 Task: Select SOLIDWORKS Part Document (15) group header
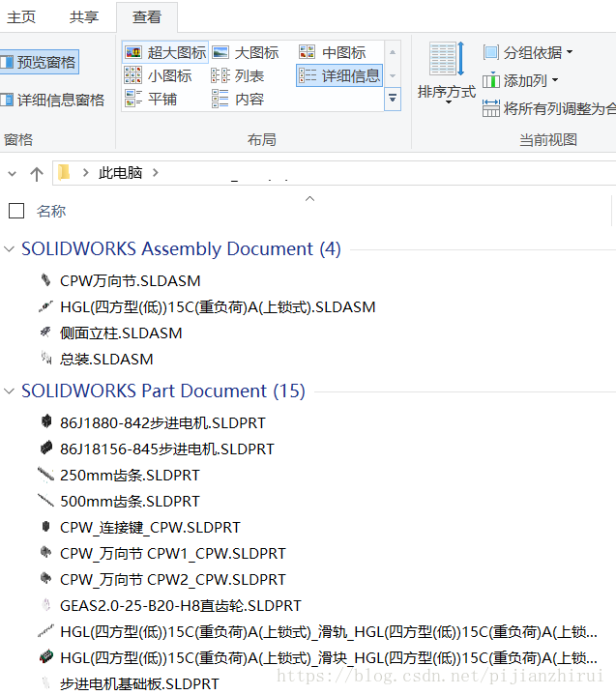[163, 391]
